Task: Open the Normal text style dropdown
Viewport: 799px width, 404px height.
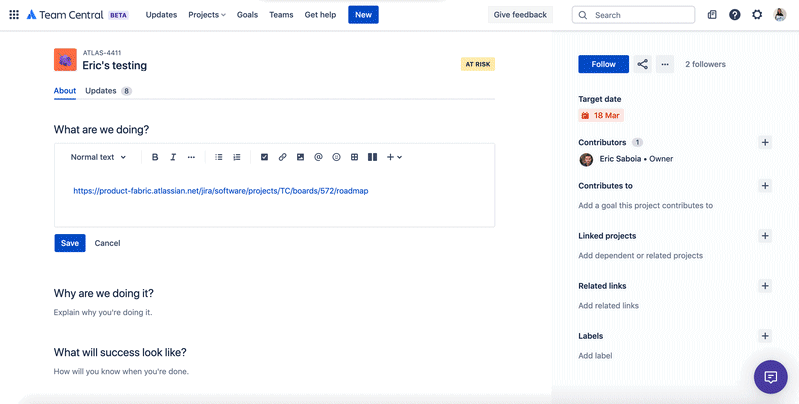Action: (x=98, y=157)
